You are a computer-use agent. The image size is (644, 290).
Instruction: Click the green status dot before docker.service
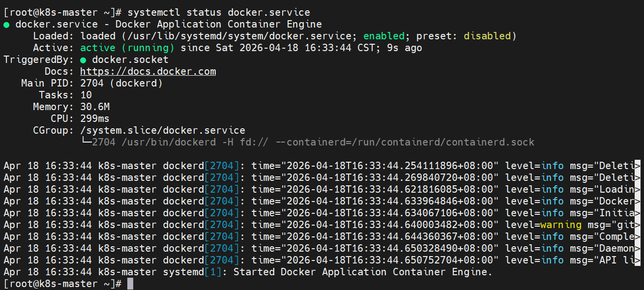[6, 25]
